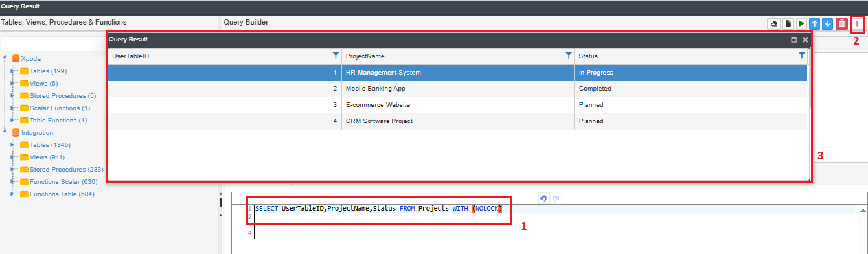
Task: Sort by the UserTableID column header
Action: (x=131, y=56)
